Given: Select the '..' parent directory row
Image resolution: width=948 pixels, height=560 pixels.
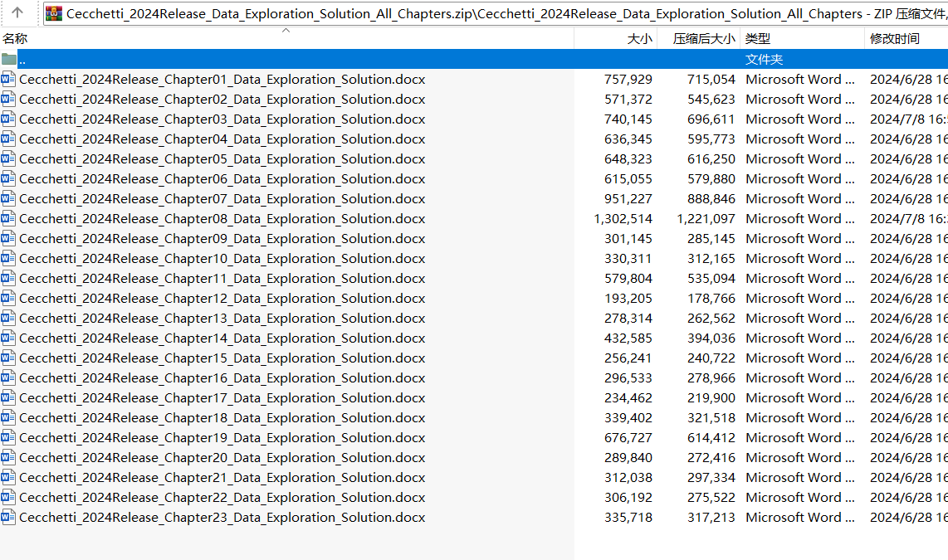Looking at the screenshot, I should 474,59.
